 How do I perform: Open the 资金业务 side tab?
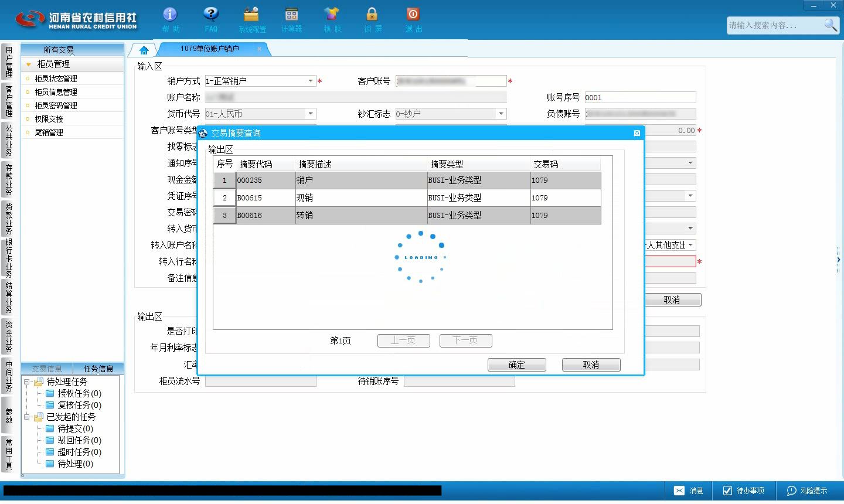click(8, 336)
